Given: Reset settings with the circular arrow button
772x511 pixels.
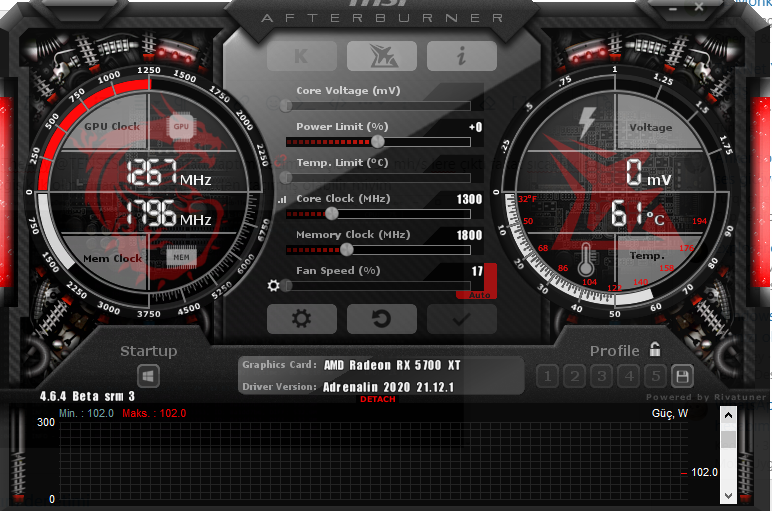Looking at the screenshot, I should click(382, 319).
